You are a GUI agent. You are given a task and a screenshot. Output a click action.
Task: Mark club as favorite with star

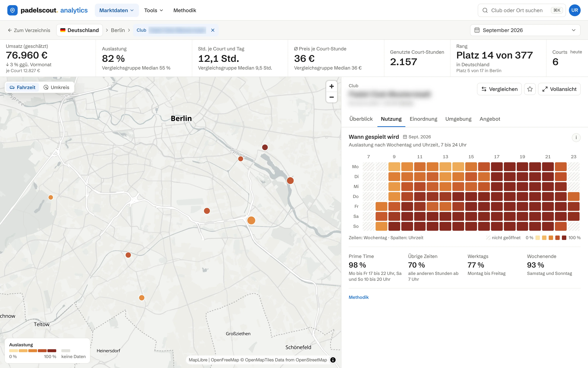pos(530,89)
